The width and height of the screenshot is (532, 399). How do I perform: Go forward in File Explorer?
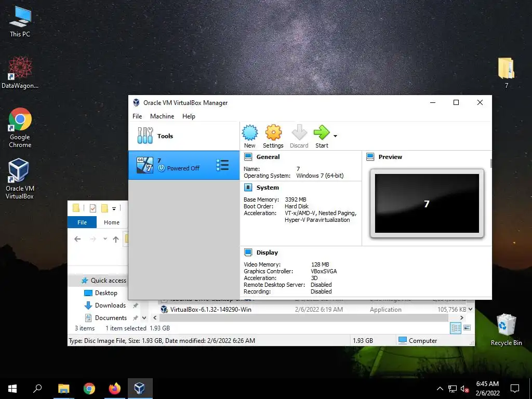tap(92, 239)
